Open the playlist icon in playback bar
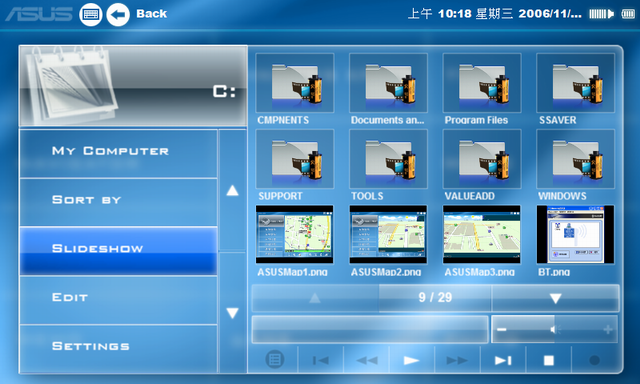Image resolution: width=640 pixels, height=384 pixels. point(275,360)
